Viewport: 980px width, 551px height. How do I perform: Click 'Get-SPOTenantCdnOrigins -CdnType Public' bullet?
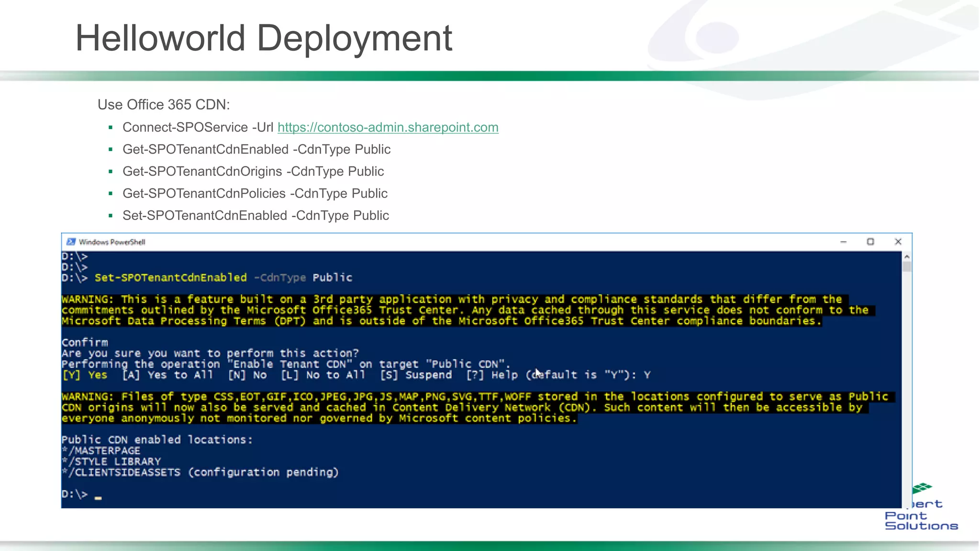tap(253, 171)
